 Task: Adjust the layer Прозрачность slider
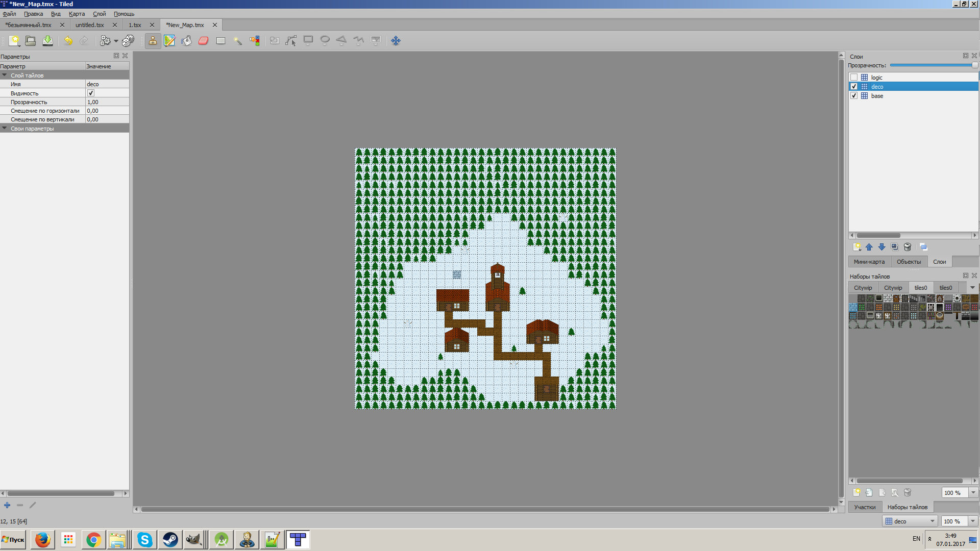pyautogui.click(x=974, y=65)
